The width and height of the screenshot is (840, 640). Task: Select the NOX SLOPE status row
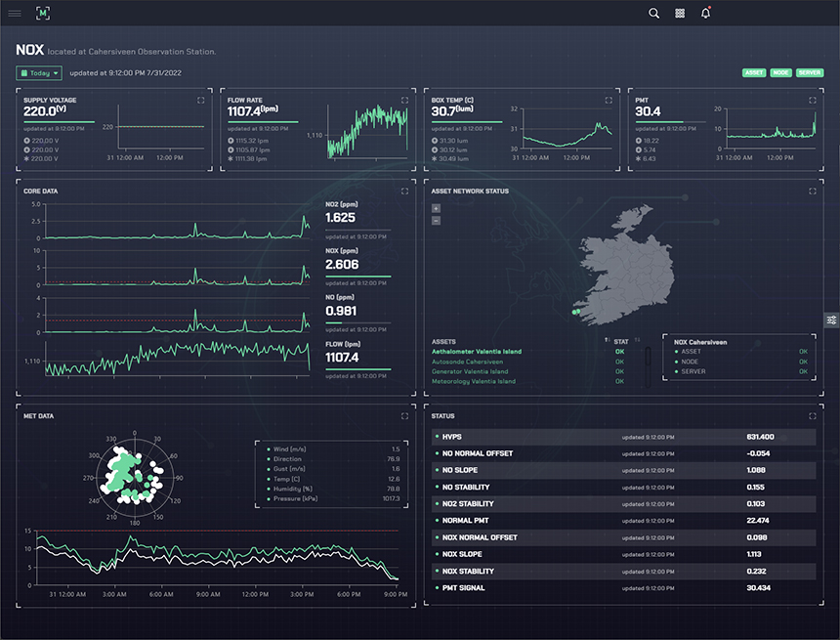(623, 554)
